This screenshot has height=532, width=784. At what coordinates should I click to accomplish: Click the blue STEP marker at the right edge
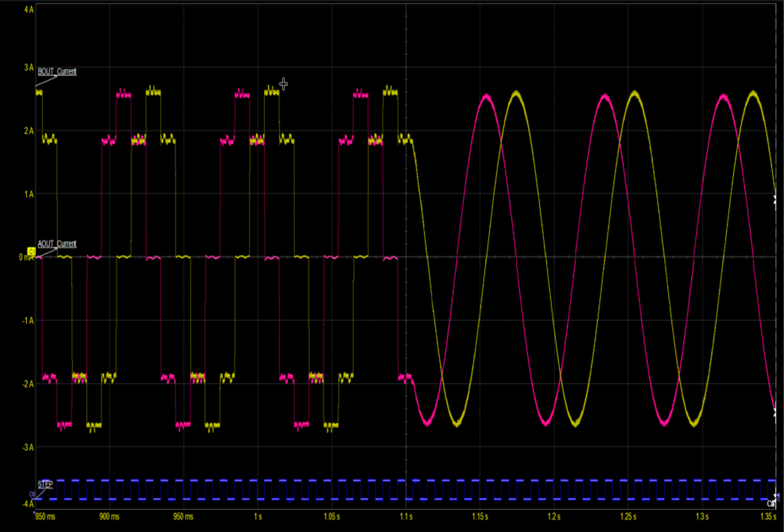pos(778,496)
